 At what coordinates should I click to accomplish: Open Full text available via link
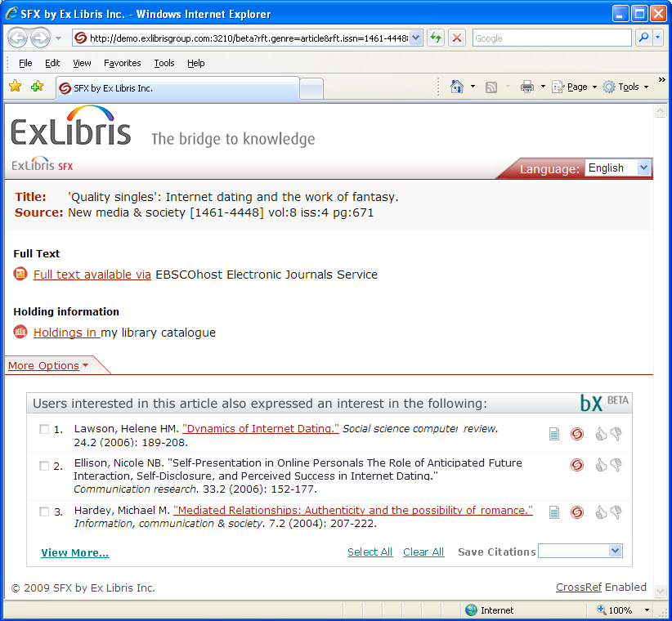coord(92,275)
